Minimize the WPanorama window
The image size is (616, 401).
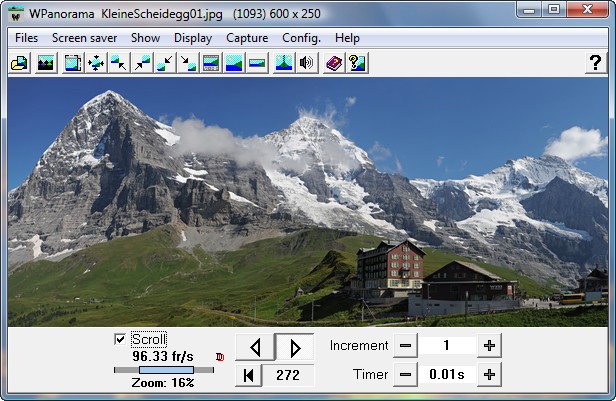[529, 9]
